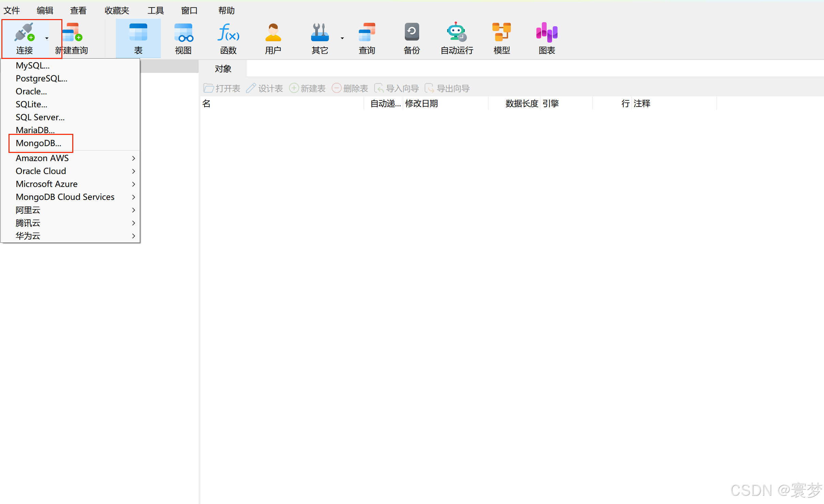Open the 函数 f(x) icon
Image resolution: width=824 pixels, height=504 pixels.
[x=228, y=33]
